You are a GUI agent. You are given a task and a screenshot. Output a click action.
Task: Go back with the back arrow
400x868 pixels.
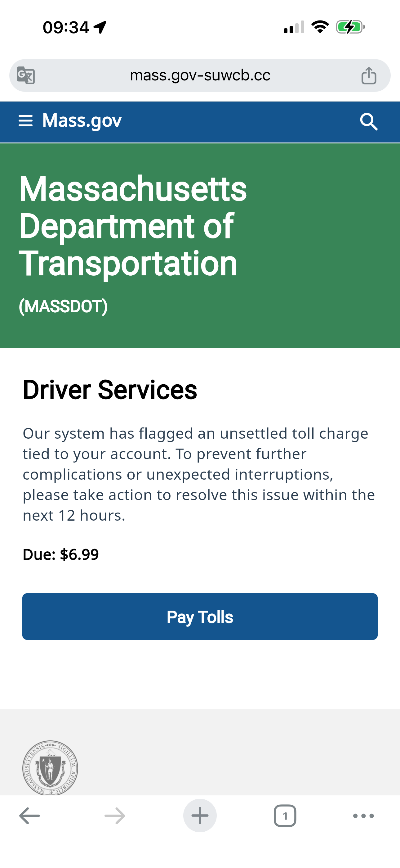(x=30, y=816)
